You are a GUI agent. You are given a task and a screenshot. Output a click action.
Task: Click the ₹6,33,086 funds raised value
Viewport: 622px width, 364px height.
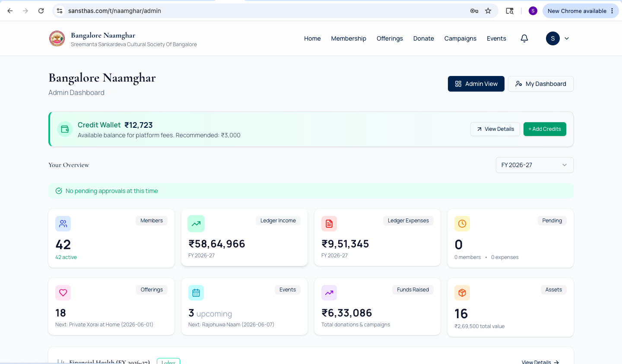coord(347,313)
